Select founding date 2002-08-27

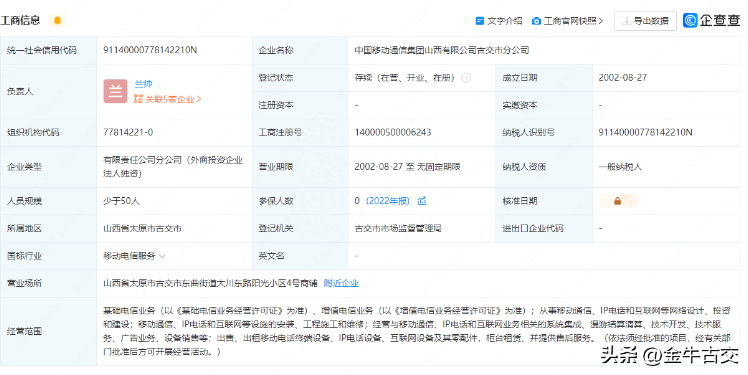pos(623,77)
